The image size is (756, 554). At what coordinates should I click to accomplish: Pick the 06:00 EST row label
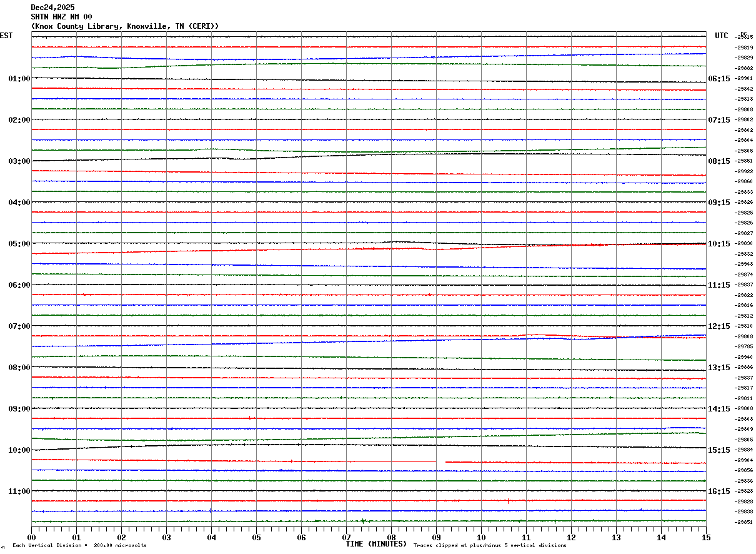[19, 285]
